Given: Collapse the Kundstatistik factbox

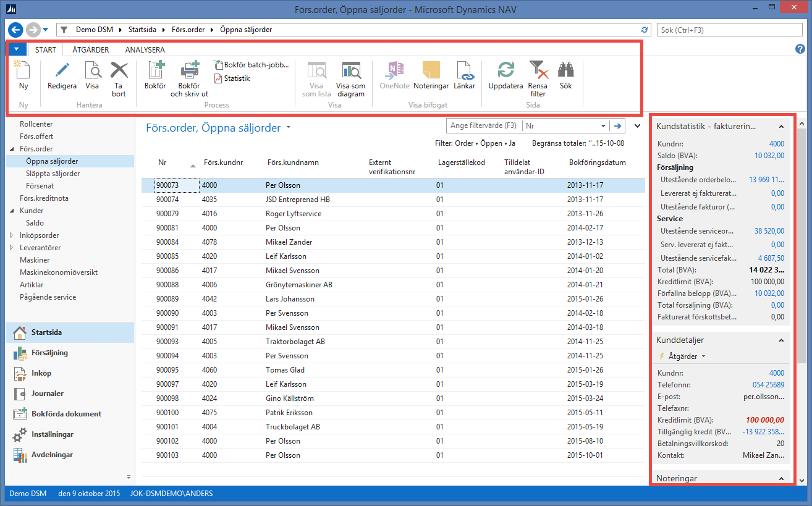Looking at the screenshot, I should (781, 127).
